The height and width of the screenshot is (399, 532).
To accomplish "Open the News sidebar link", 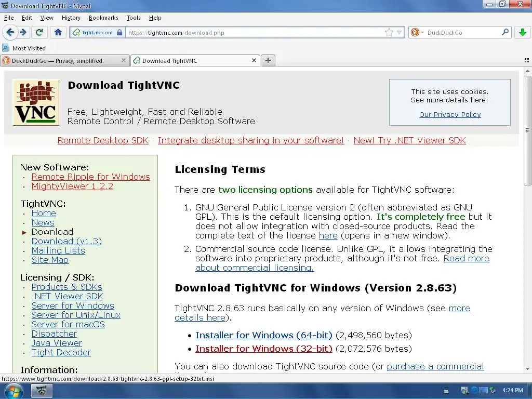I will pos(43,222).
